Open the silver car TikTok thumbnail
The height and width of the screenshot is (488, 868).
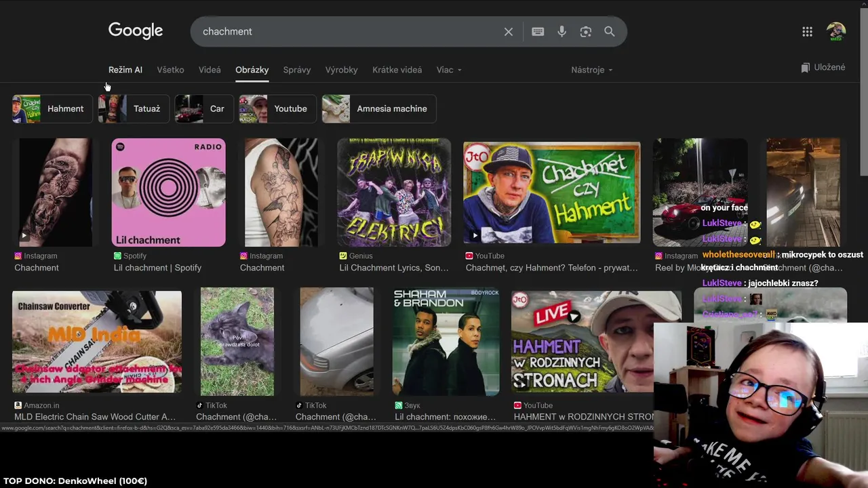click(336, 342)
